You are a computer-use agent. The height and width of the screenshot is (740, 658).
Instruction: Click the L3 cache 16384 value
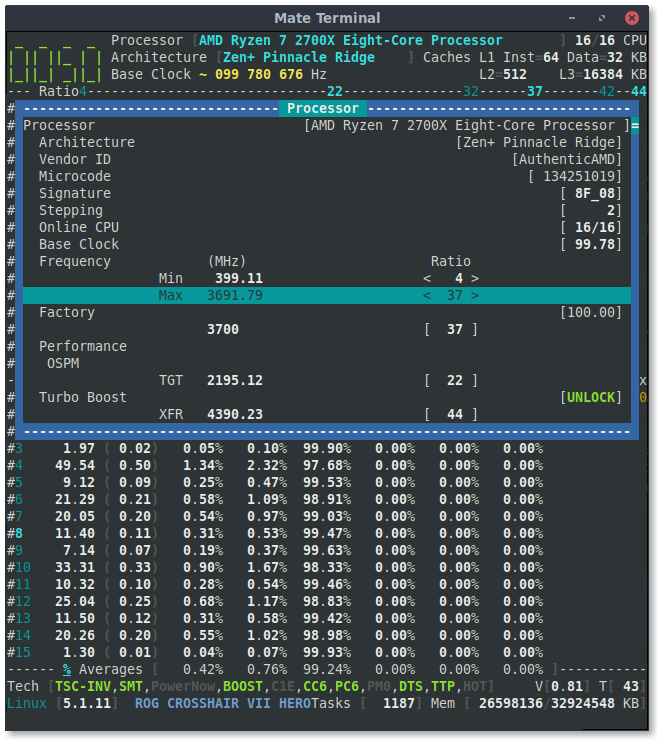pyautogui.click(x=603, y=75)
